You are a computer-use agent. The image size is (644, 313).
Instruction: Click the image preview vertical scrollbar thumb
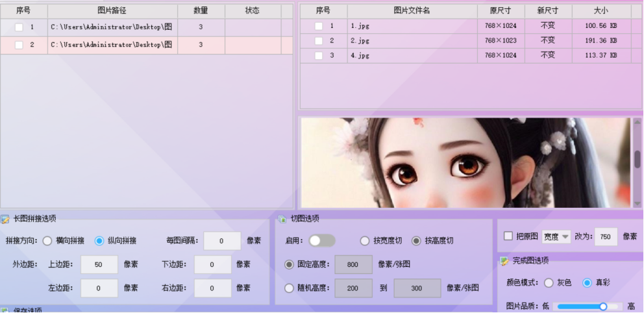click(638, 159)
